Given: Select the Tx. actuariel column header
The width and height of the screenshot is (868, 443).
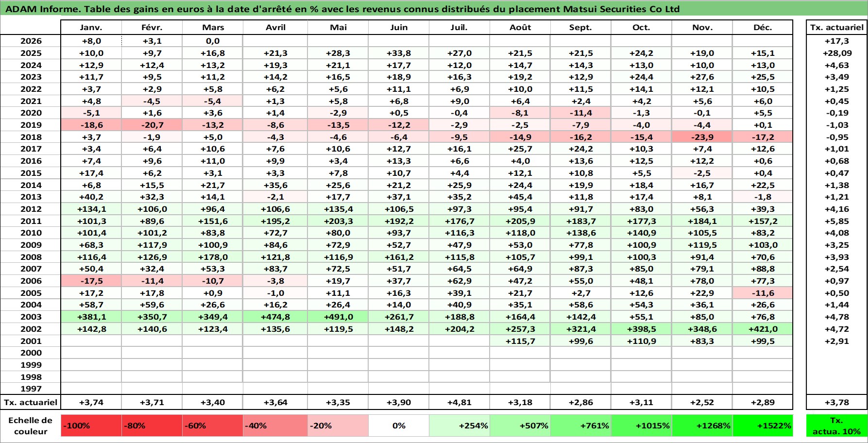Looking at the screenshot, I should coord(836,28).
